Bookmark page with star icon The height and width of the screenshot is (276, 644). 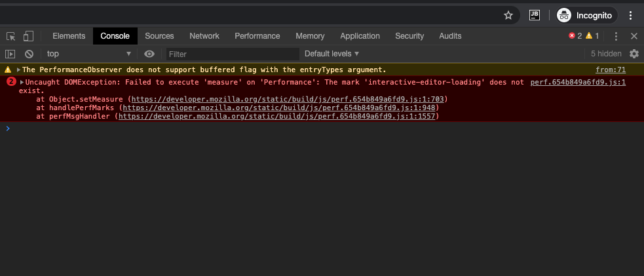(508, 16)
